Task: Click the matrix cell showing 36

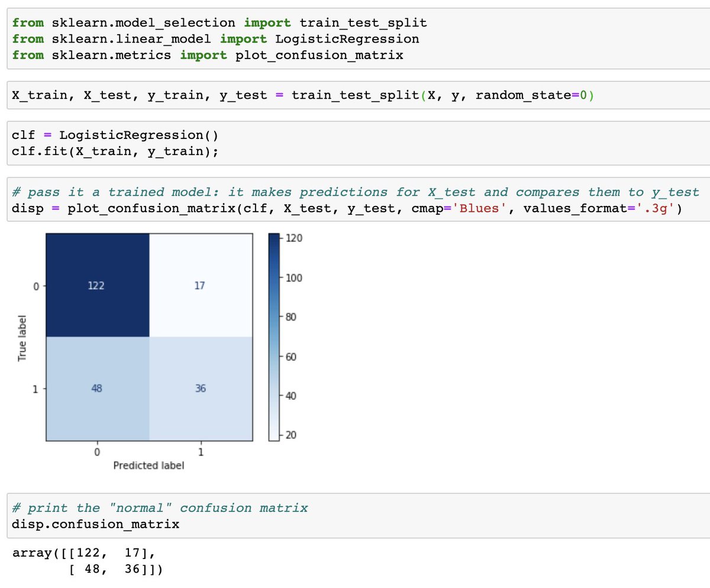Action: [200, 388]
